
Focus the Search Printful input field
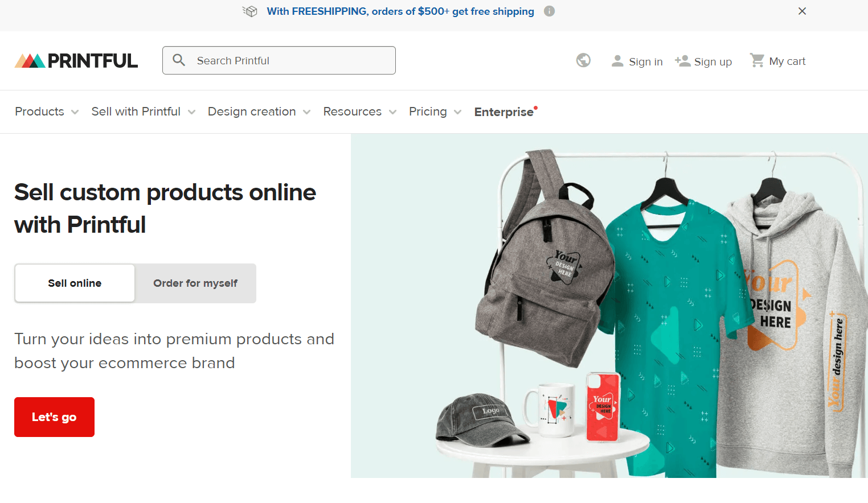(290, 61)
